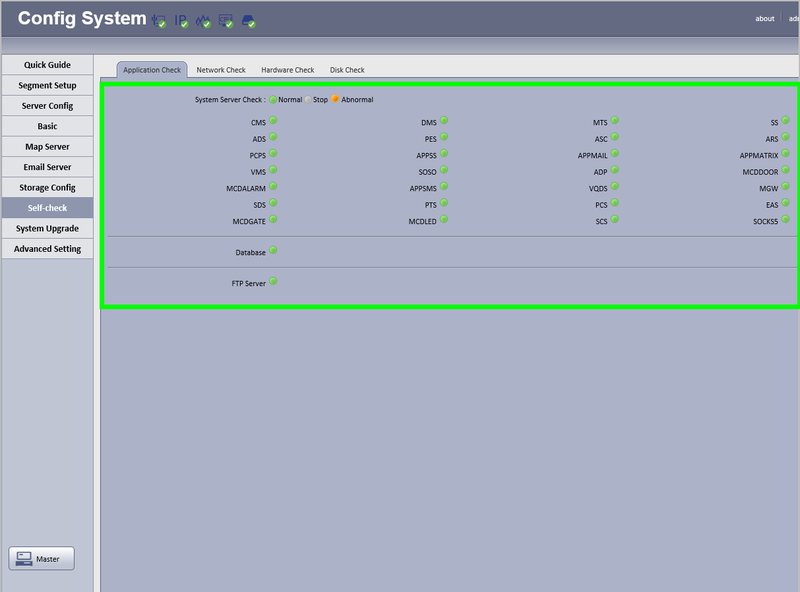Click the disk status icon in header
Image resolution: width=800 pixels, height=592 pixels.
(248, 20)
